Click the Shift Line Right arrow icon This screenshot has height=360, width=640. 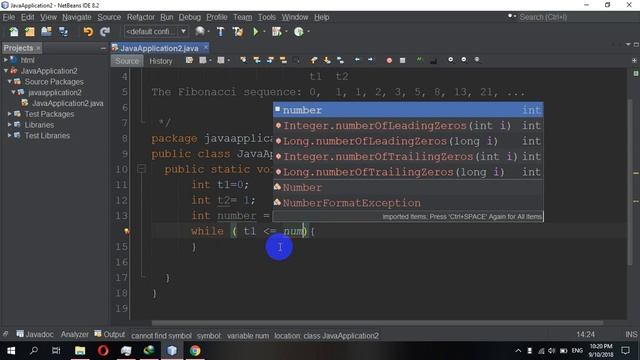click(x=371, y=60)
